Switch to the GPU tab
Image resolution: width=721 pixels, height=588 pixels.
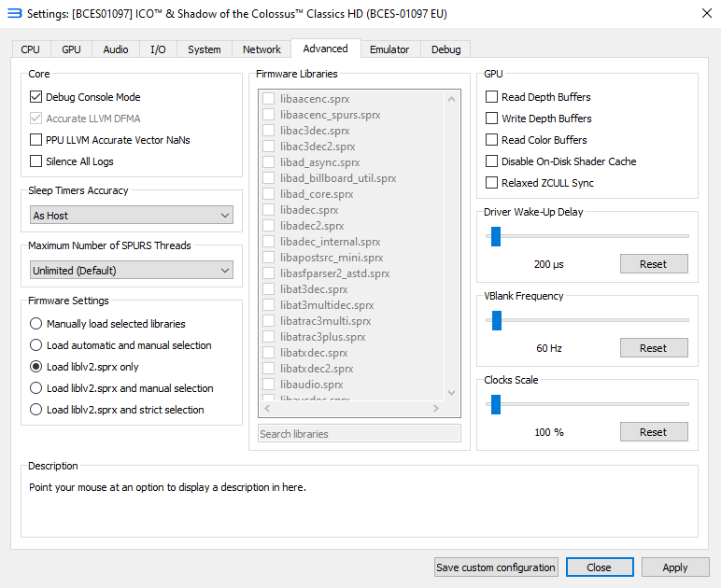(x=71, y=49)
